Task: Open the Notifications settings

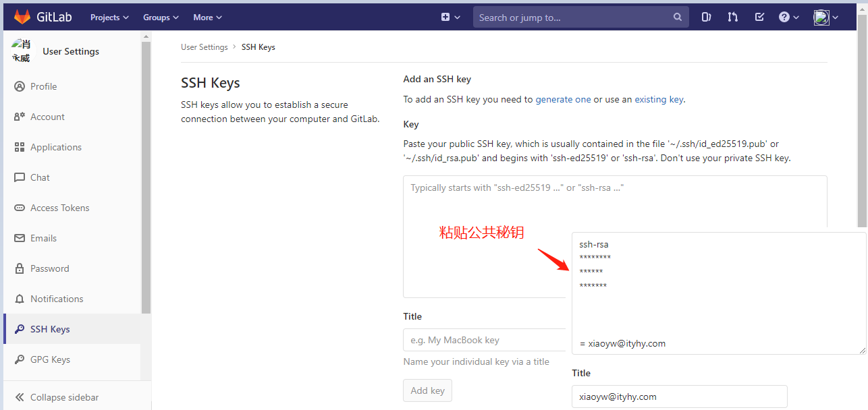Action: click(x=57, y=298)
